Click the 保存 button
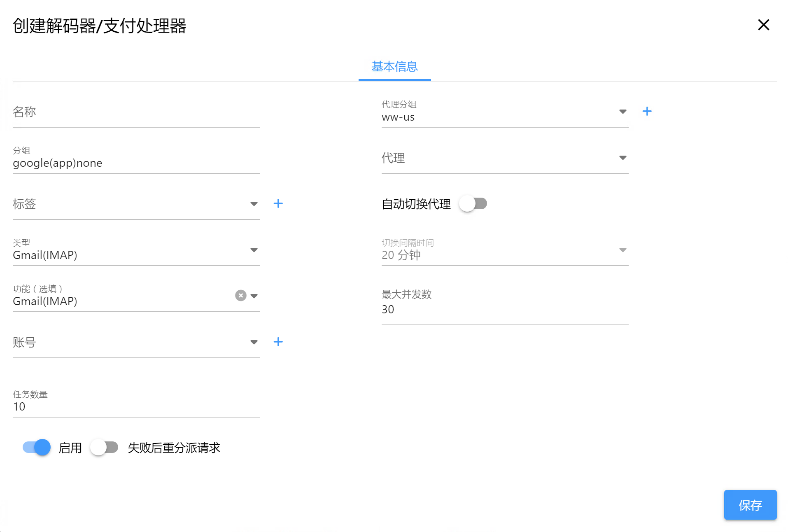Viewport: 788px width, 532px height. click(x=750, y=505)
